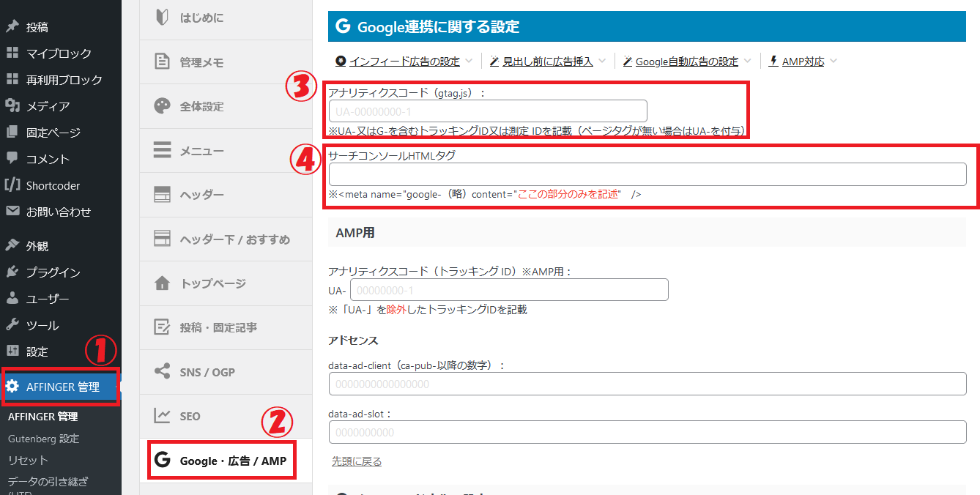Switch to the トップページ tab

click(226, 283)
